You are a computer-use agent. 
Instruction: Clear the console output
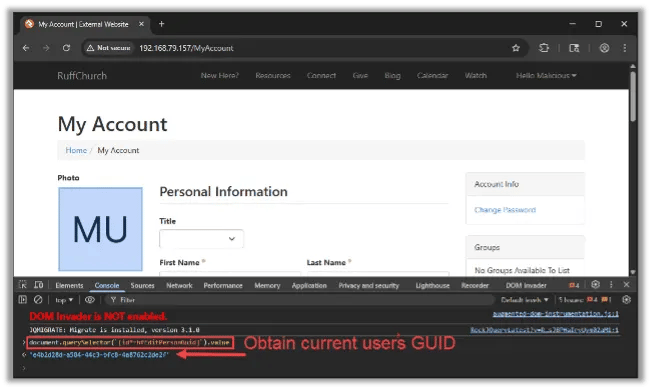38,300
